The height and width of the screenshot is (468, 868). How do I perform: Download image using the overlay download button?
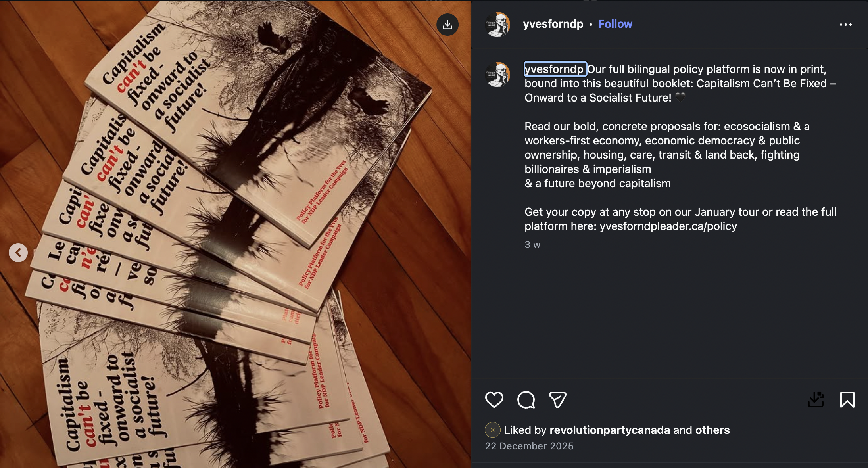[x=447, y=25]
